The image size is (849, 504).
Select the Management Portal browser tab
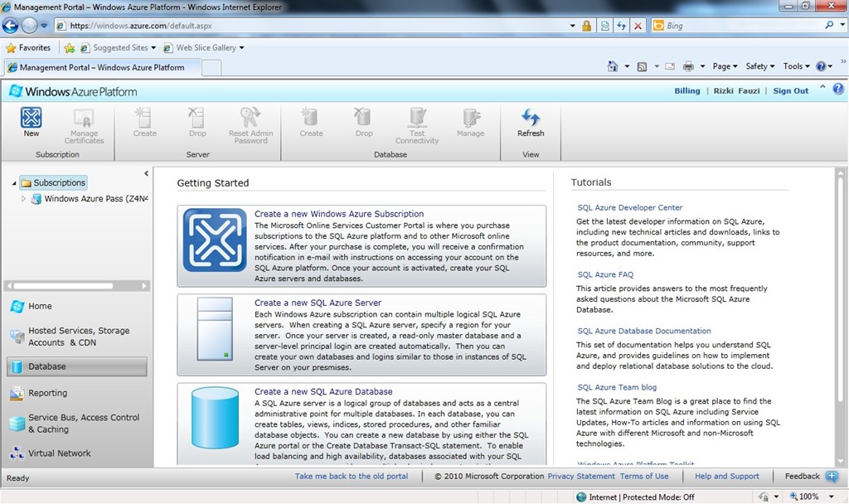(102, 68)
